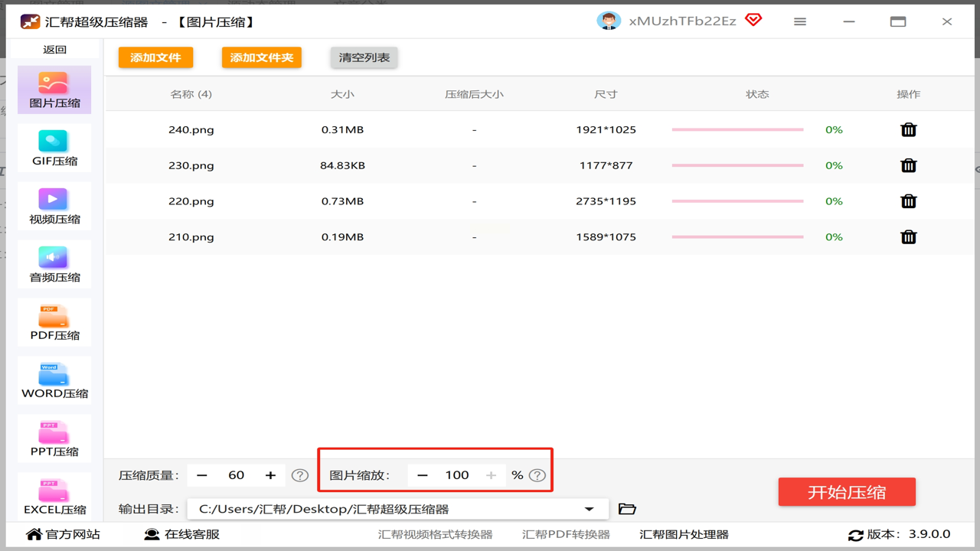Click the progress bar of 240.png
Screen dimensions: 980x551
tap(737, 129)
